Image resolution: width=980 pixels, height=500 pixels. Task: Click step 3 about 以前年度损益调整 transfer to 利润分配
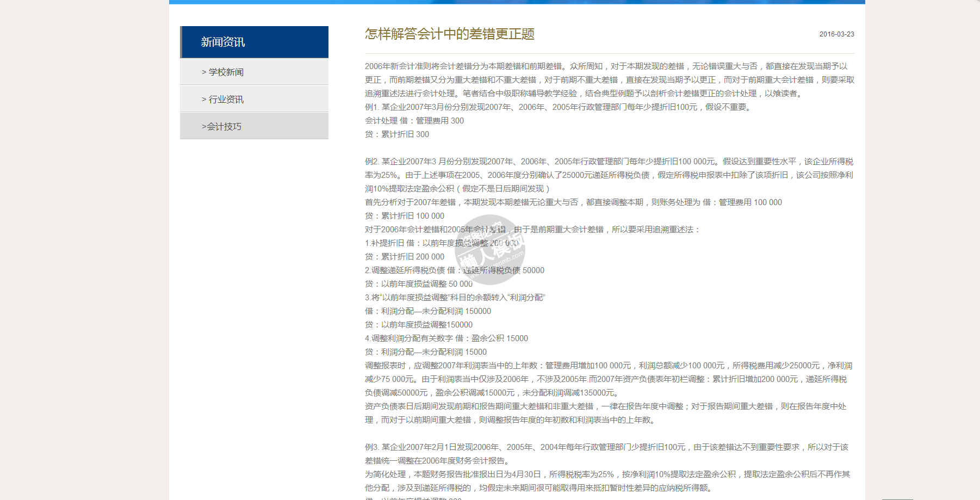[x=455, y=298]
